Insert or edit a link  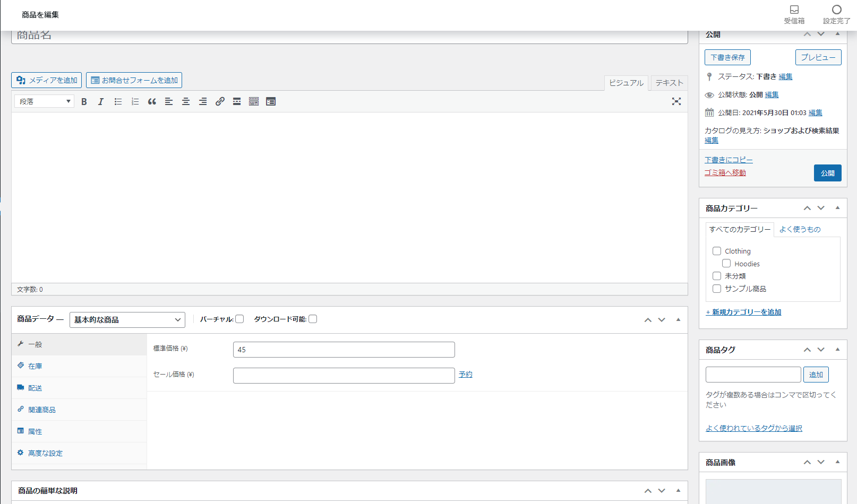click(x=220, y=101)
